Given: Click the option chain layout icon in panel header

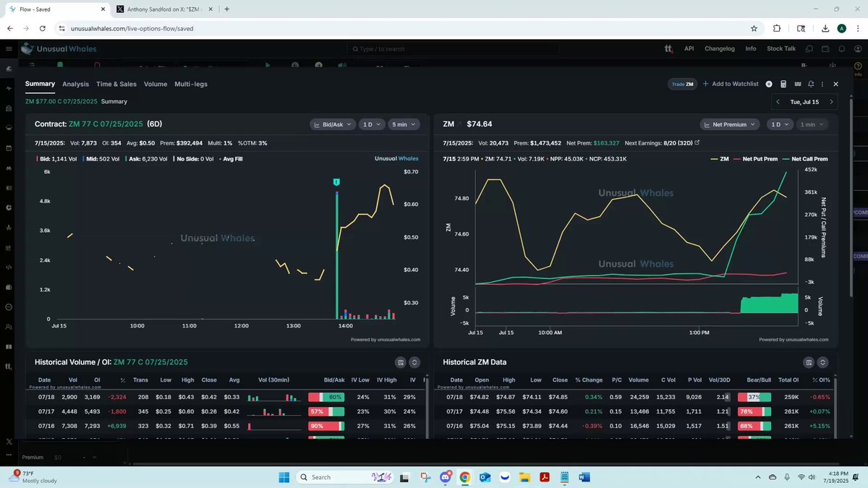Looking at the screenshot, I should 797,84.
